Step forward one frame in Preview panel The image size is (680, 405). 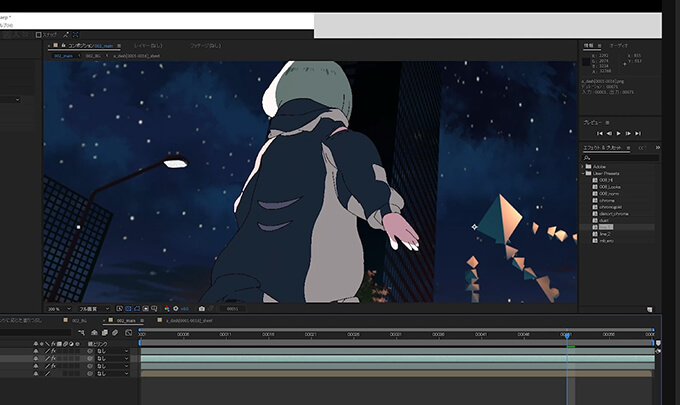click(x=630, y=133)
